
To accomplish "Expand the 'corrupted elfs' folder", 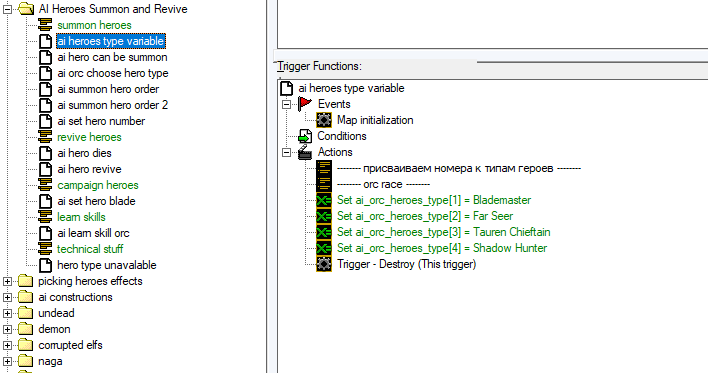I will click(7, 345).
